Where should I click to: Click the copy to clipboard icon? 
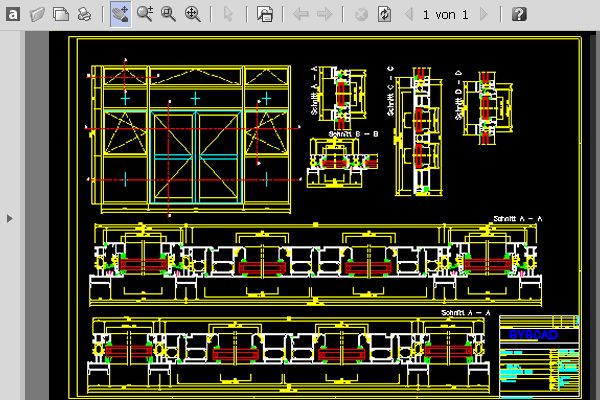click(61, 14)
